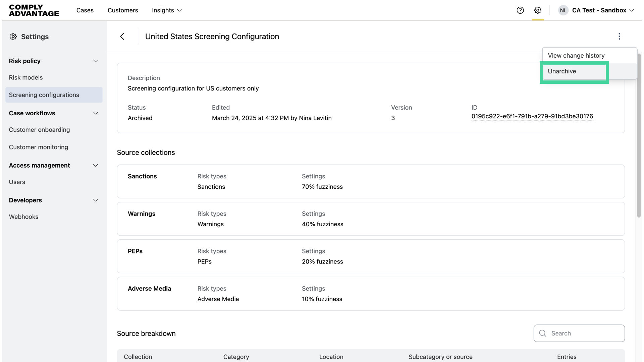
Task: Open the Cases navigation item
Action: point(85,10)
